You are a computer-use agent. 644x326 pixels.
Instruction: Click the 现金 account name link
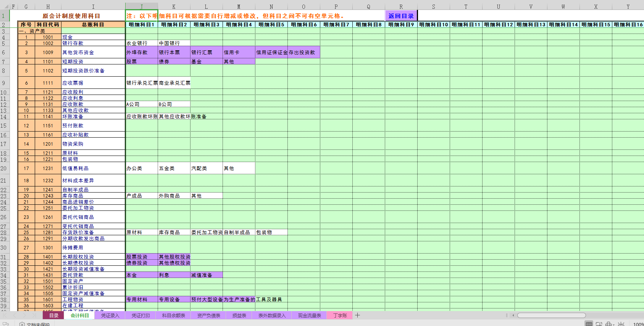tap(68, 37)
